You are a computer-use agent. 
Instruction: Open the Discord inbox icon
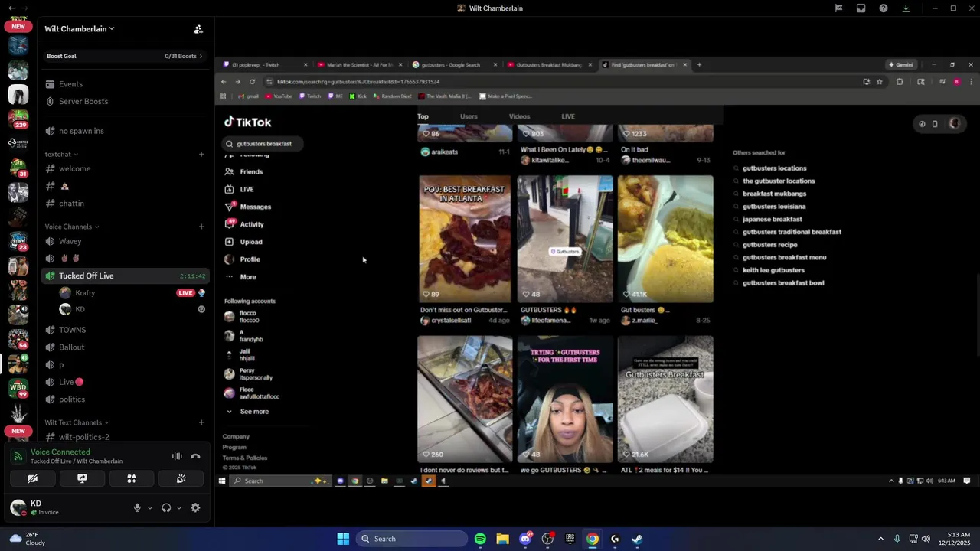coord(861,8)
